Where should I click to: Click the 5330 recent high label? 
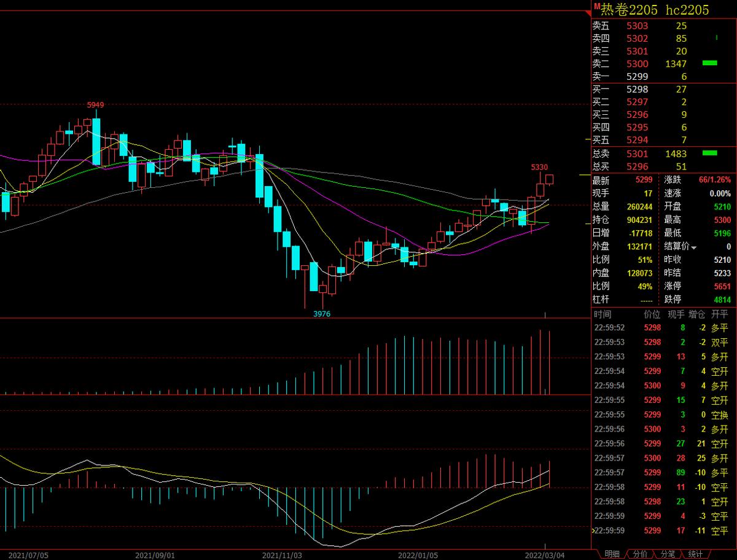point(539,167)
